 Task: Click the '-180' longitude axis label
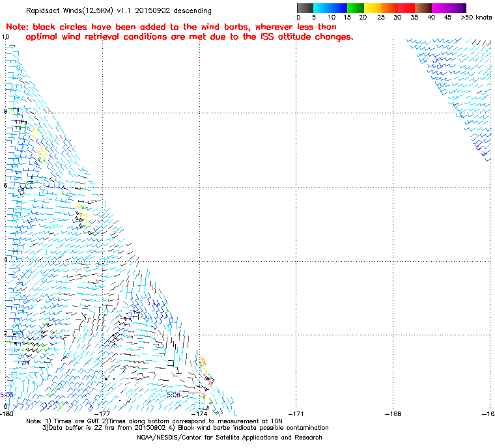(x=7, y=413)
